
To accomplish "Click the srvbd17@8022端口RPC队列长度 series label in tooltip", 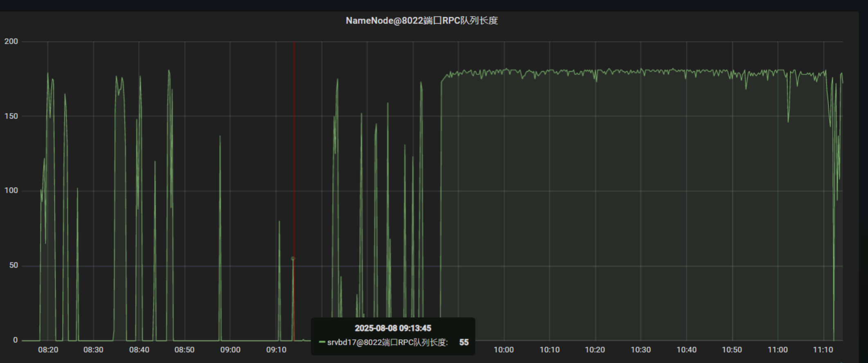I will pos(387,343).
